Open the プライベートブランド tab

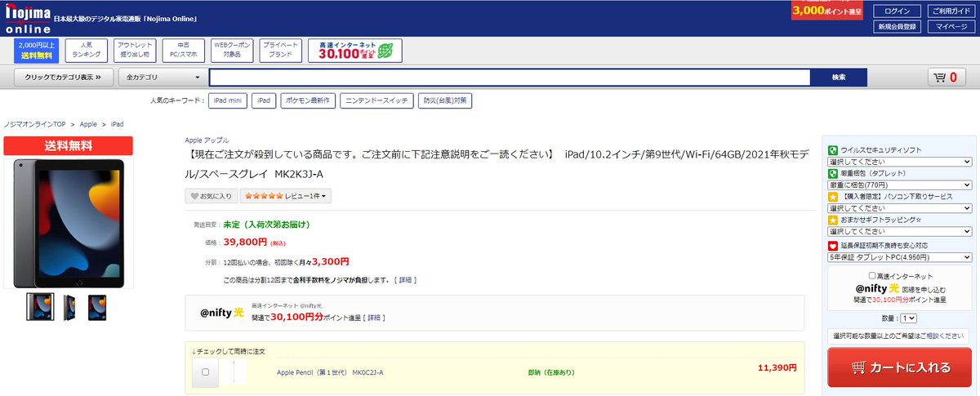tap(280, 51)
